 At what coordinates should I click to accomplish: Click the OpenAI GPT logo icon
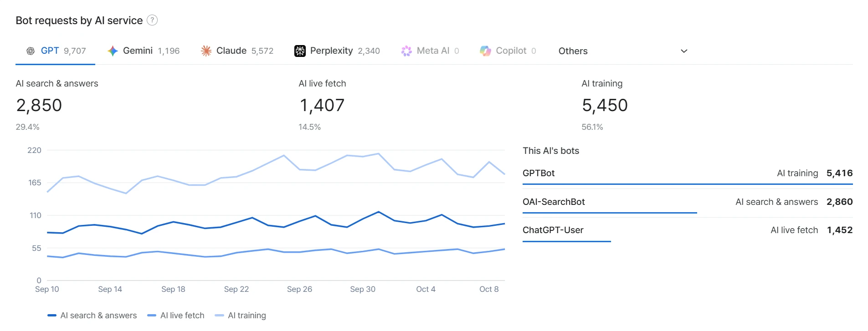pyautogui.click(x=31, y=51)
